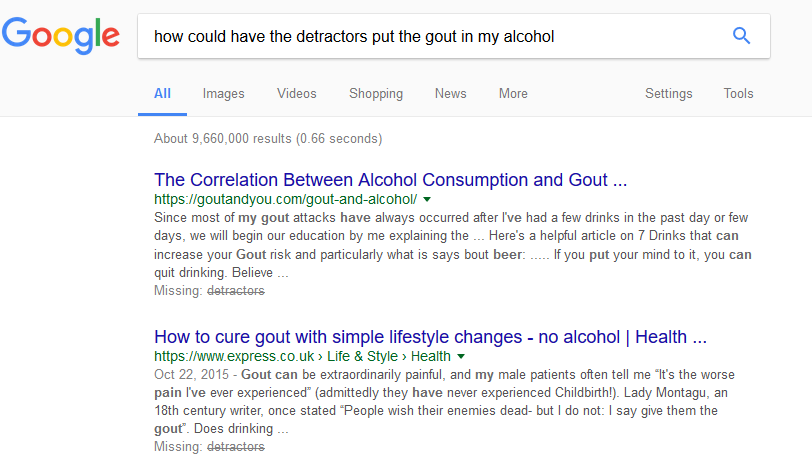The image size is (812, 470).
Task: Open Correlation Between Alcohol Consumption and Gout result
Action: [390, 180]
